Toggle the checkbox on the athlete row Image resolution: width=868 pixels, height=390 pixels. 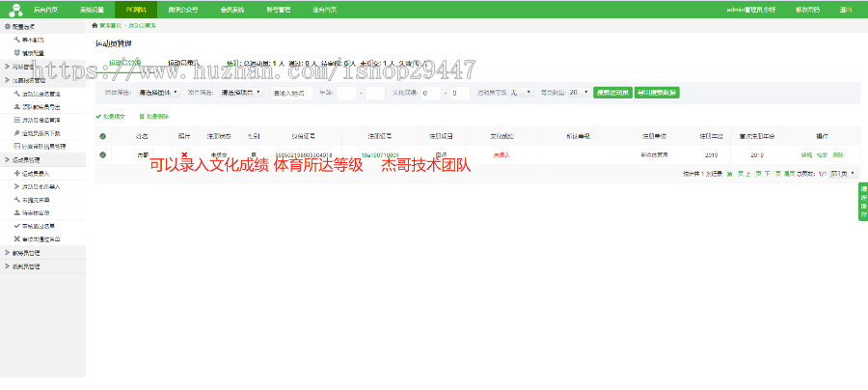coord(102,155)
